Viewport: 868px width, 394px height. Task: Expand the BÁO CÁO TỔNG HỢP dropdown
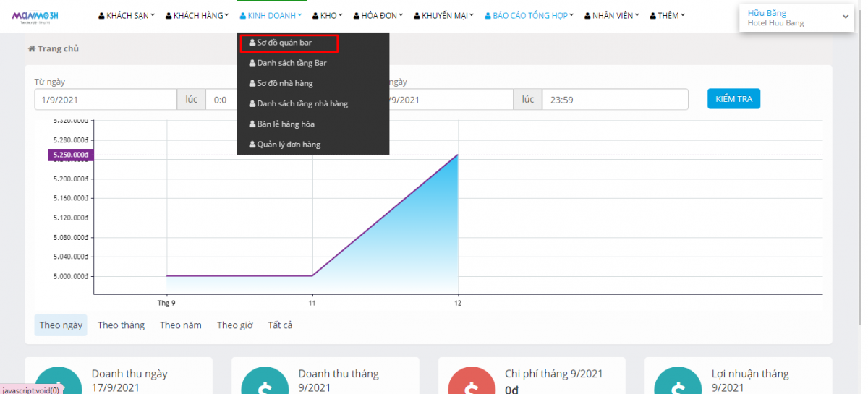(529, 15)
